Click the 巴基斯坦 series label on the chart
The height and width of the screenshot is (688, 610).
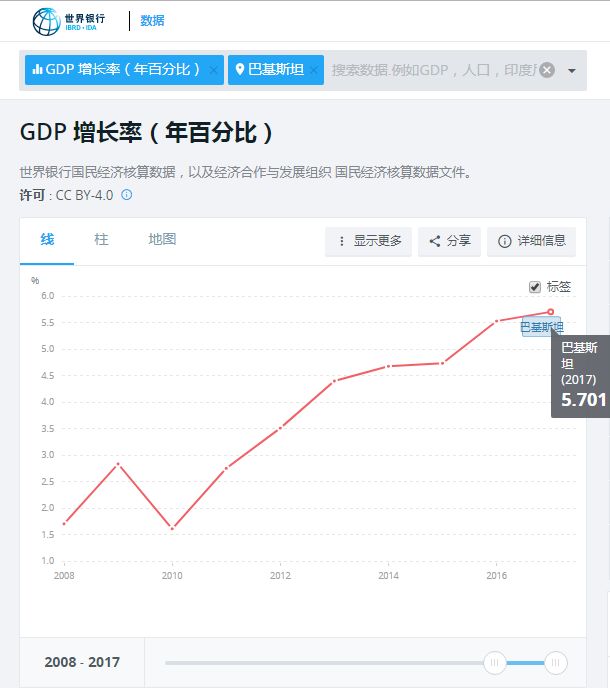tap(541, 327)
